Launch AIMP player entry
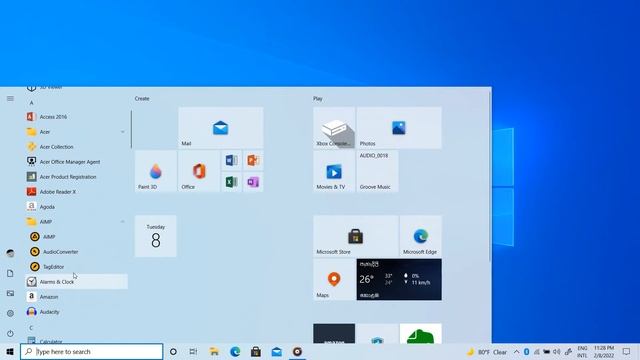This screenshot has height=360, width=640. pyautogui.click(x=76, y=237)
